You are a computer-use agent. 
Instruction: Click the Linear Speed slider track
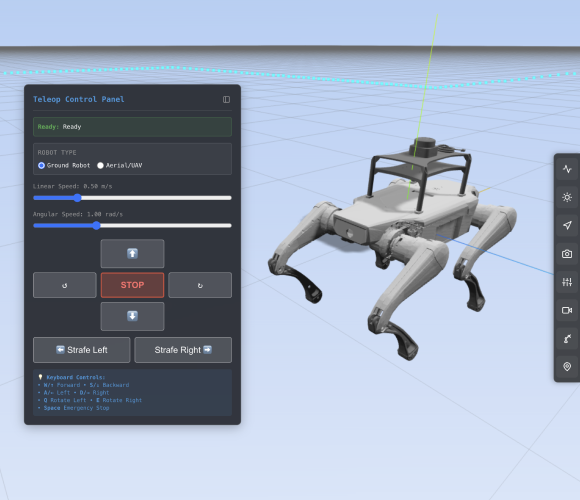coord(132,198)
